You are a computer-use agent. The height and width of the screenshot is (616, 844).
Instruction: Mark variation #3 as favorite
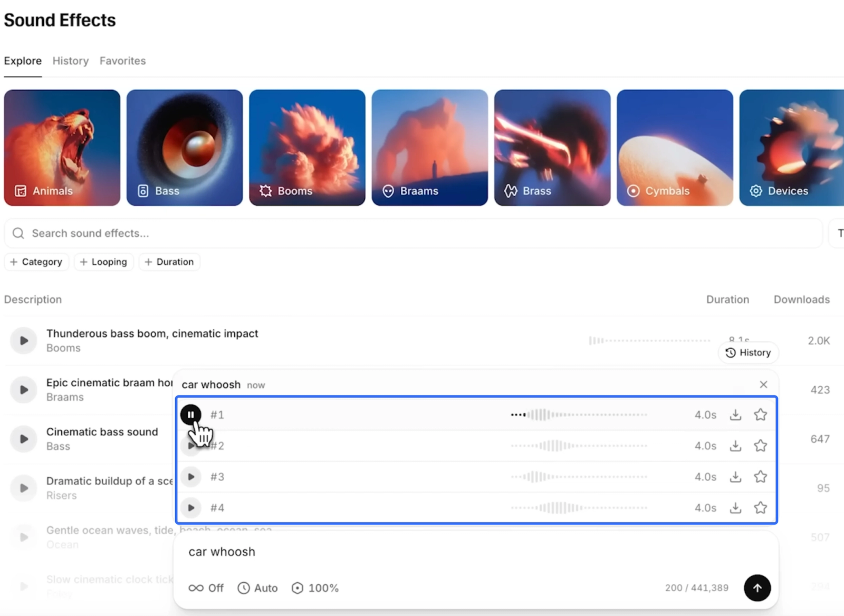click(760, 477)
